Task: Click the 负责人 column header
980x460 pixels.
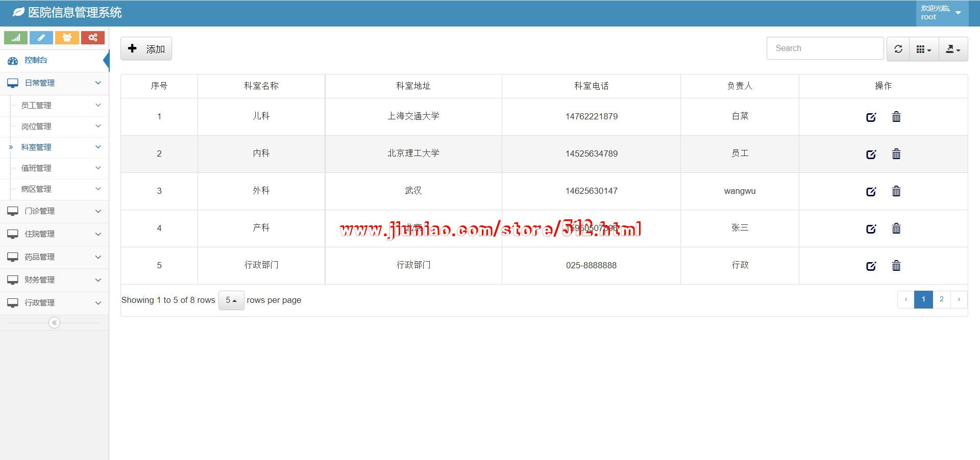Action: coord(740,86)
